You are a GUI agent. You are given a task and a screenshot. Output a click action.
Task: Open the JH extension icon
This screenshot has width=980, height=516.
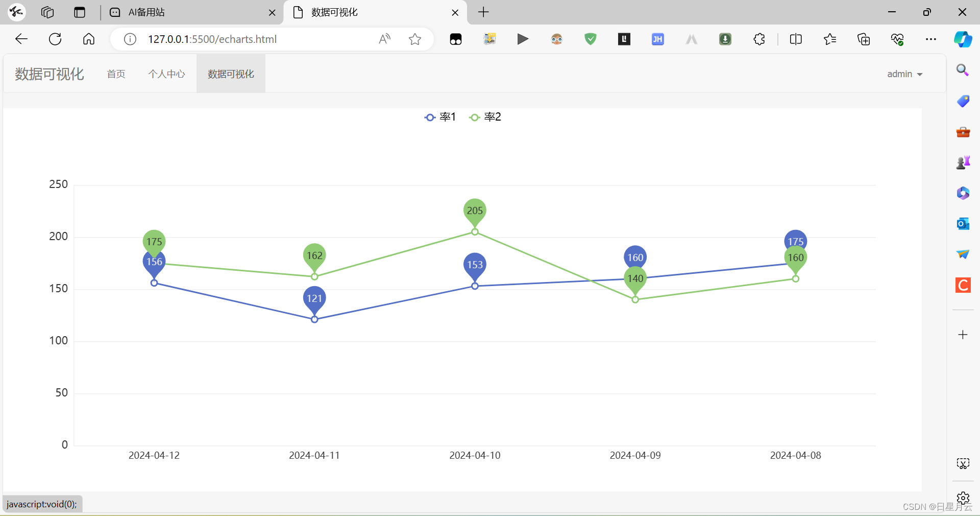point(658,39)
